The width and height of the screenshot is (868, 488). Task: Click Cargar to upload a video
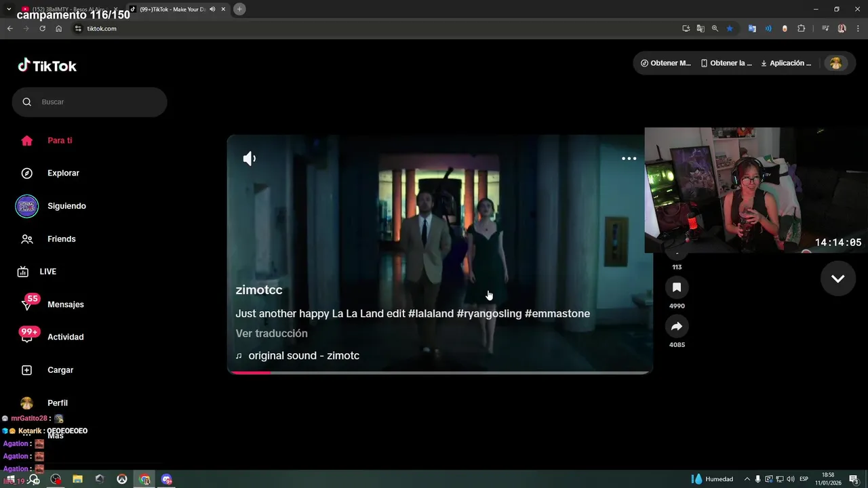[60, 370]
